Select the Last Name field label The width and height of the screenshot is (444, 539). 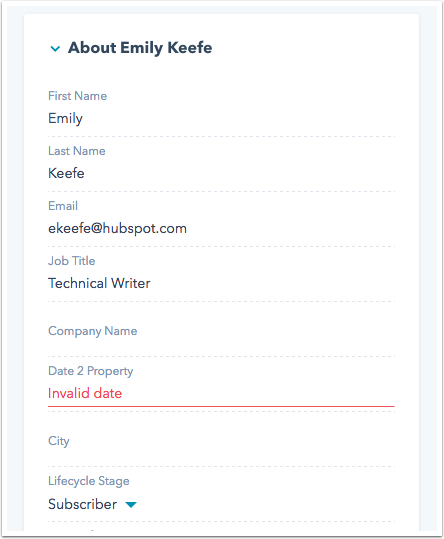coord(77,151)
